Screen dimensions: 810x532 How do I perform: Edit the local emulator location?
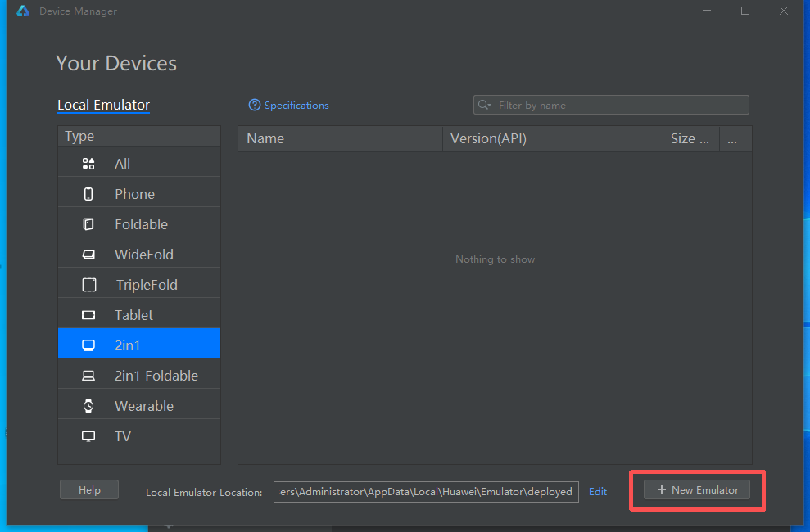coord(598,492)
